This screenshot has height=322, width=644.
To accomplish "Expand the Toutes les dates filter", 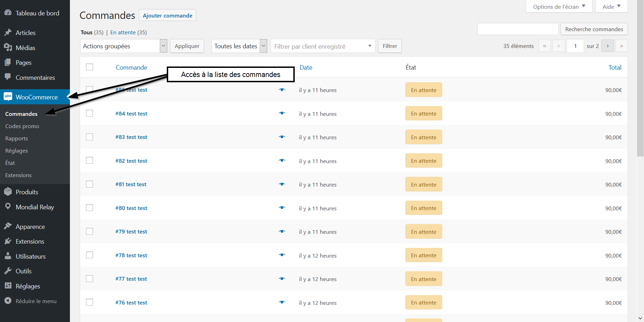I will [239, 46].
